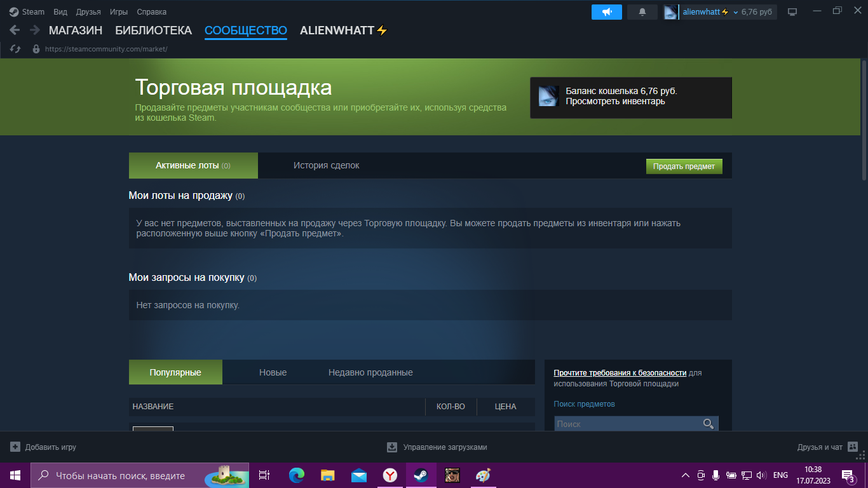Click the magnifier icon in the item search
The height and width of the screenshot is (488, 868).
[709, 424]
